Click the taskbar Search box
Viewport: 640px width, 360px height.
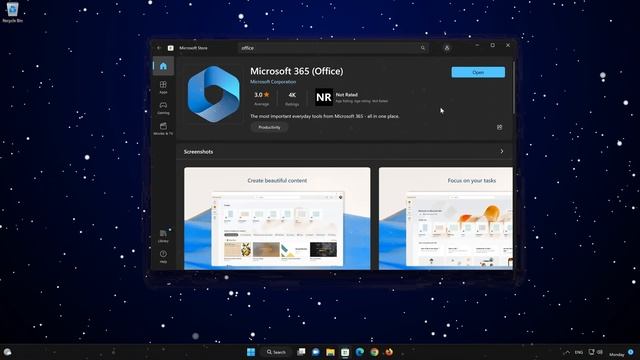(276, 352)
